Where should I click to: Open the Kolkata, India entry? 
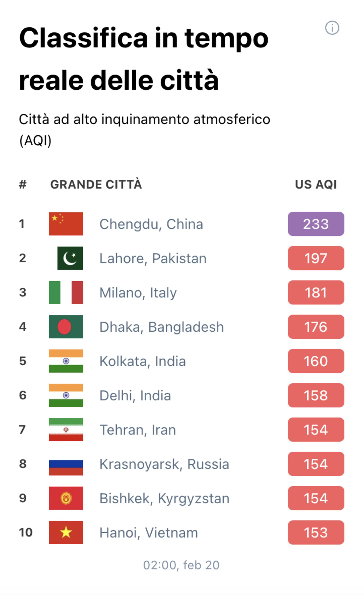pos(143,361)
